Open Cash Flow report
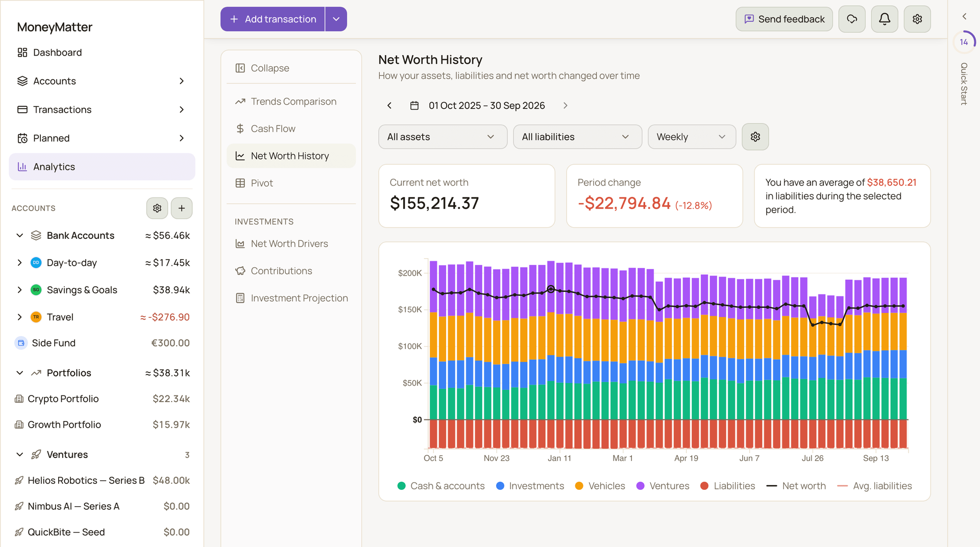The width and height of the screenshot is (980, 547). (x=291, y=129)
